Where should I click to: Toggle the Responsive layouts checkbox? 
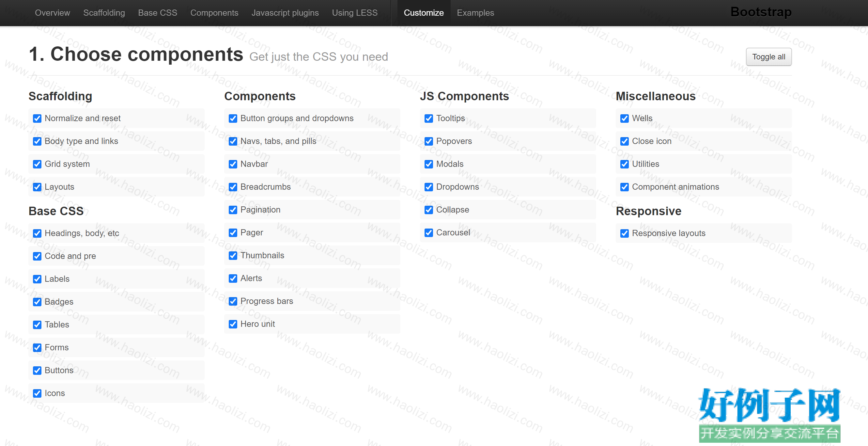624,234
